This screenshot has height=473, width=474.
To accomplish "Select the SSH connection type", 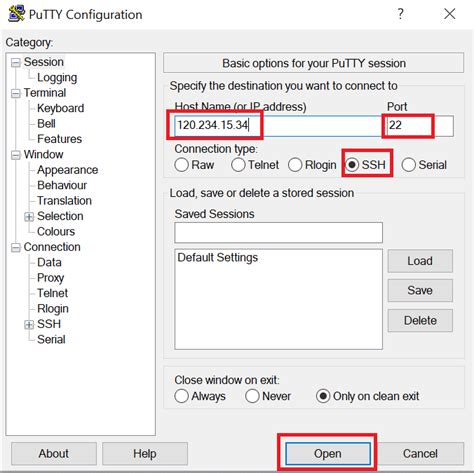I will coord(352,164).
